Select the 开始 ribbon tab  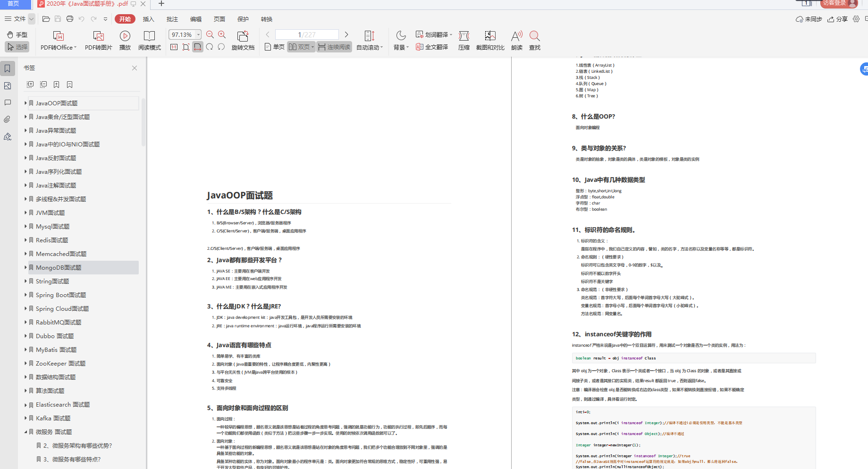[125, 19]
